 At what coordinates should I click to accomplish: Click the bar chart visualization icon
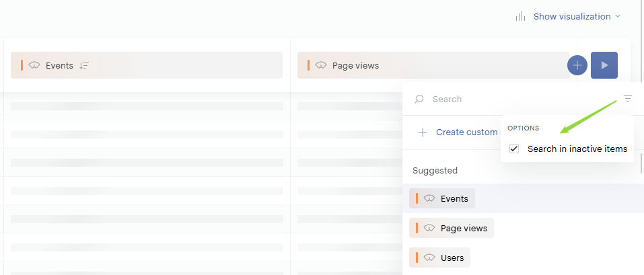[520, 16]
